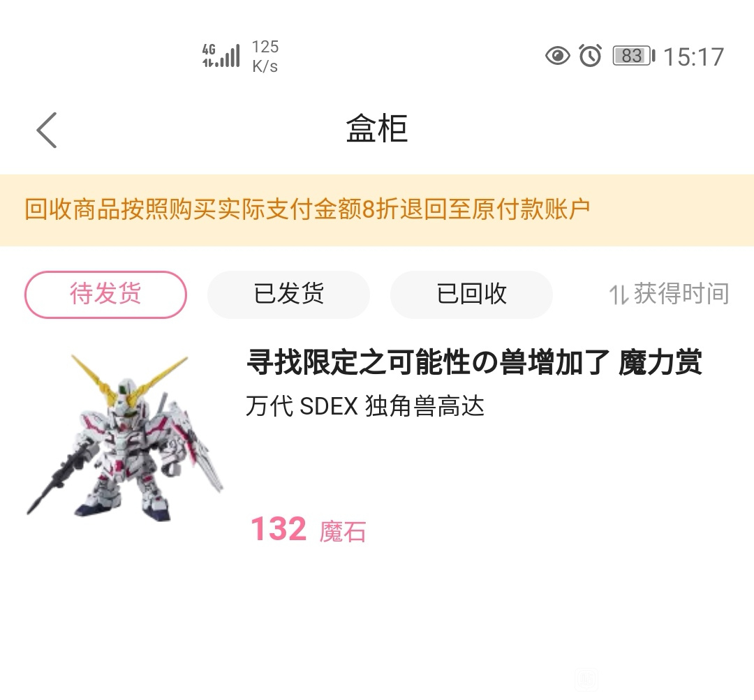754x700 pixels.
Task: Tap the back arrow icon
Action: tap(47, 130)
